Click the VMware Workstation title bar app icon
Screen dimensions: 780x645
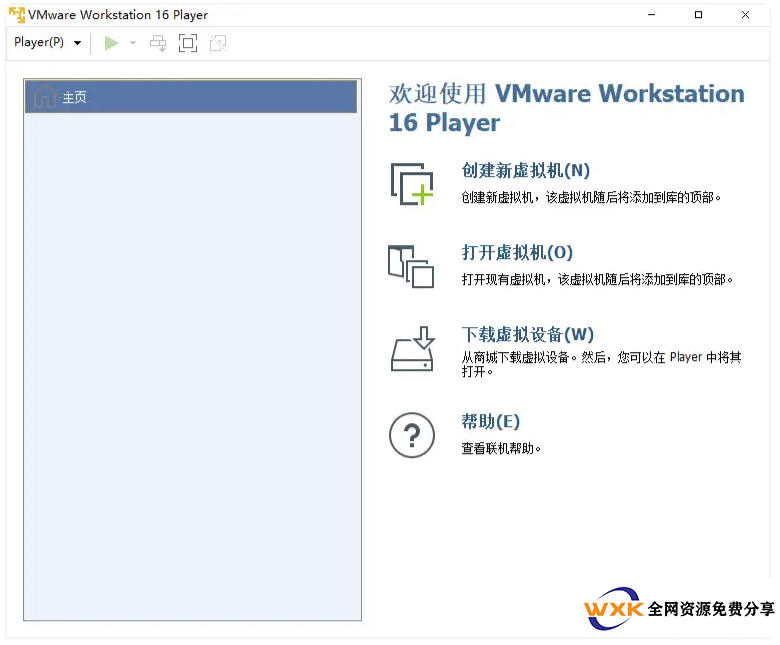click(16, 15)
